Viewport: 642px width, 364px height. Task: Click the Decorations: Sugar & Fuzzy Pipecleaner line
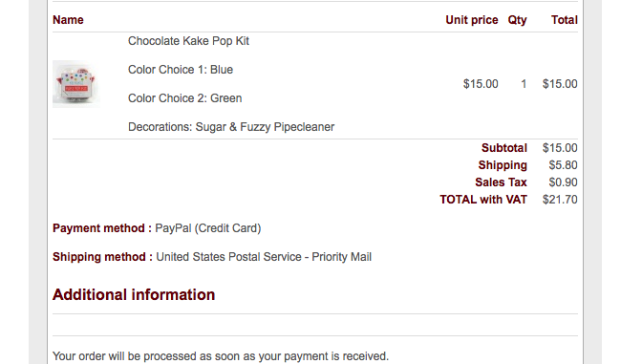click(x=231, y=127)
